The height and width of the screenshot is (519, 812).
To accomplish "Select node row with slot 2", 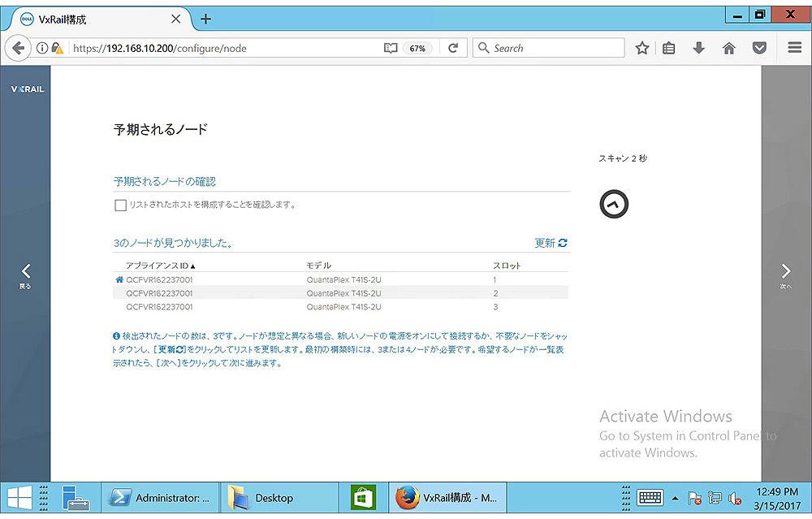I will 340,292.
